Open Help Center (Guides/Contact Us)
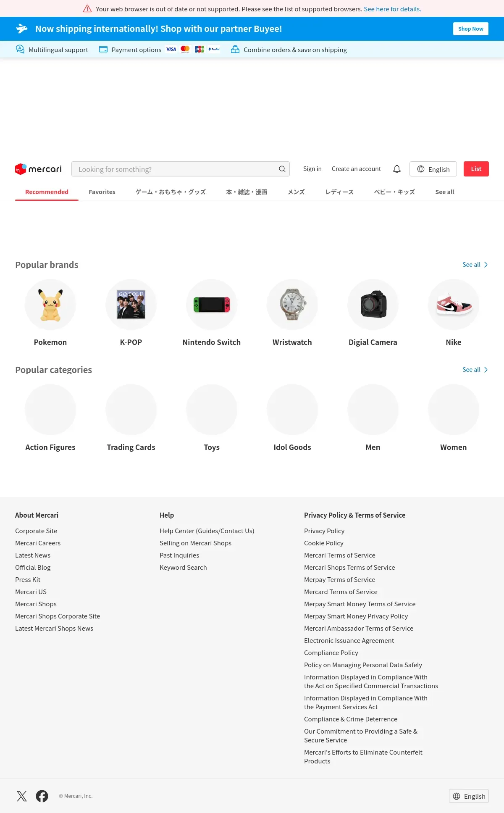The width and height of the screenshot is (504, 813). point(207,531)
